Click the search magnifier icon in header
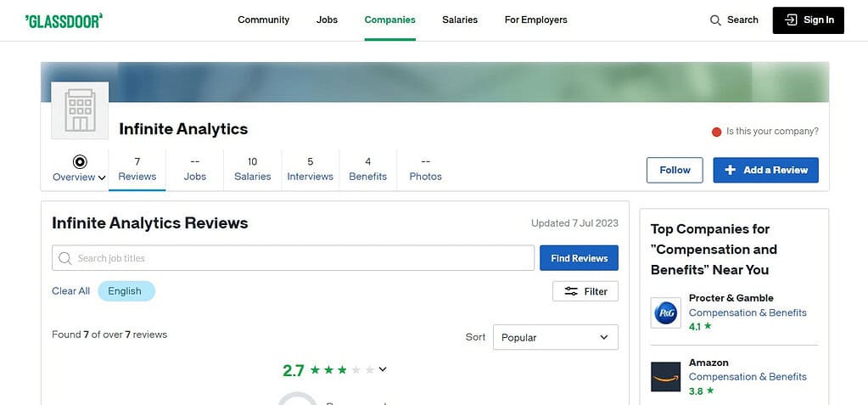The image size is (868, 405). coord(715,20)
